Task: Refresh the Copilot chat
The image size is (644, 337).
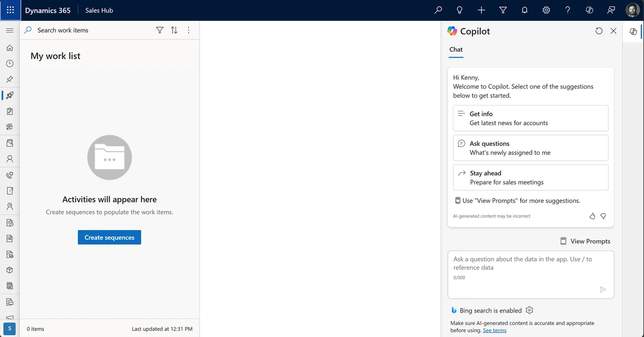Action: click(x=599, y=31)
